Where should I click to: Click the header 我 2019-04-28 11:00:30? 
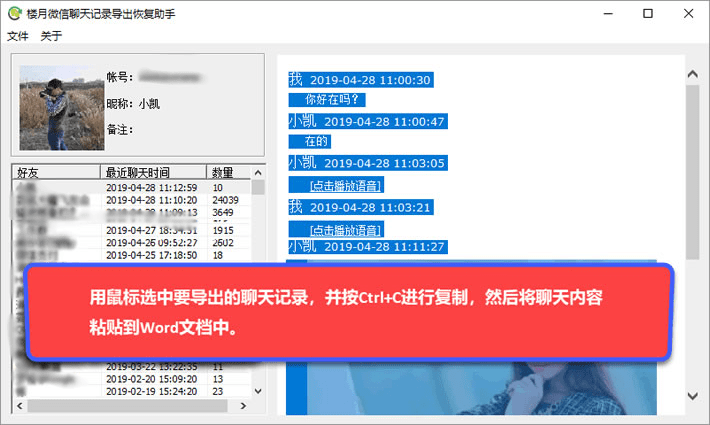(x=360, y=80)
